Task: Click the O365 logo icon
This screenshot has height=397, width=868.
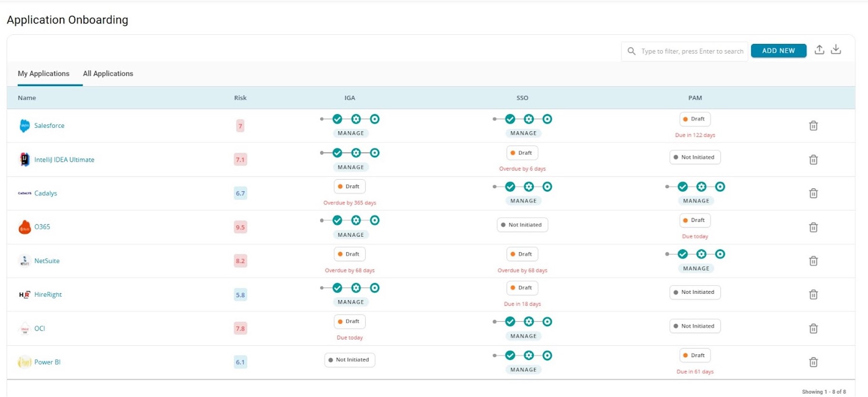Action: 25,227
